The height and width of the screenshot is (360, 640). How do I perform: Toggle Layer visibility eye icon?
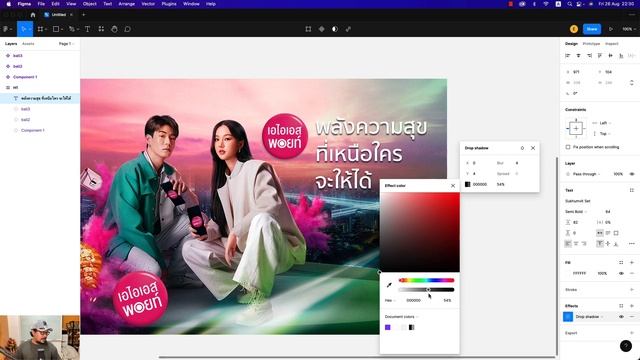coord(632,174)
